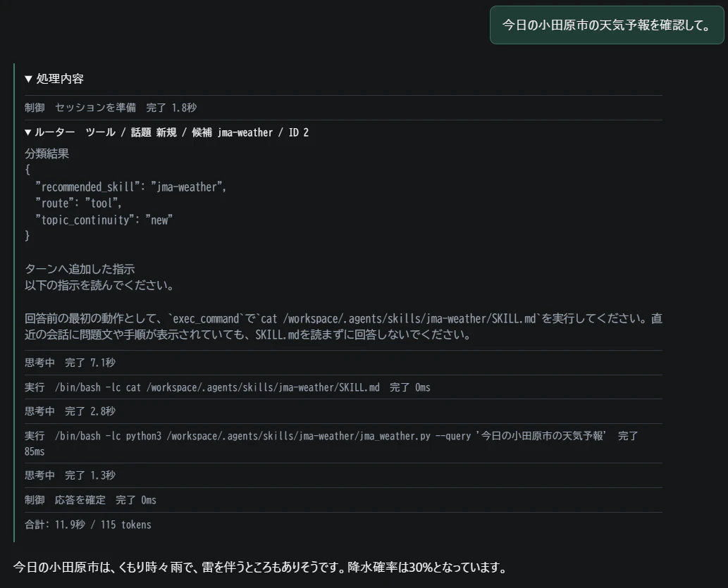This screenshot has height=588, width=728.
Task: Click the user message bubble about 小田原市
Action: click(x=606, y=25)
